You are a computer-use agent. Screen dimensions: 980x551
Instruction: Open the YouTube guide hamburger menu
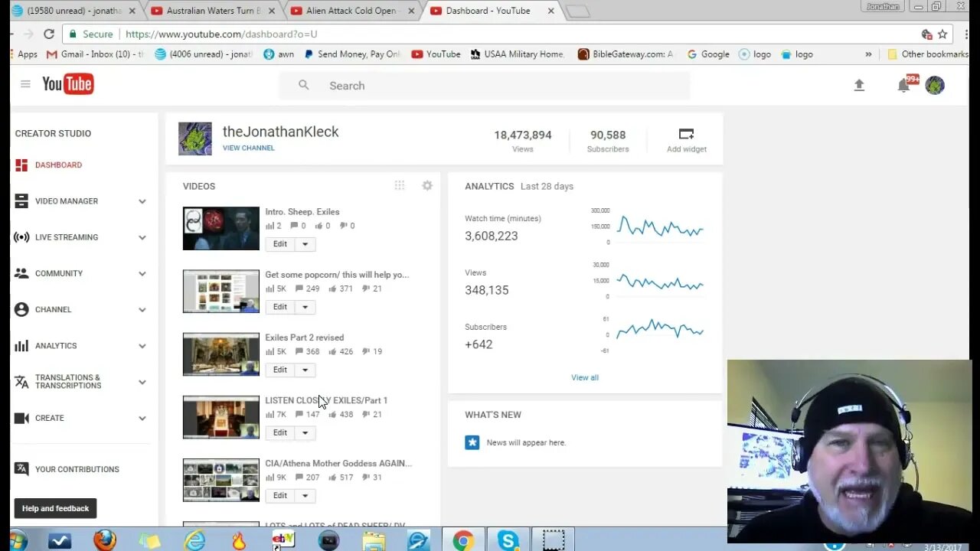25,84
